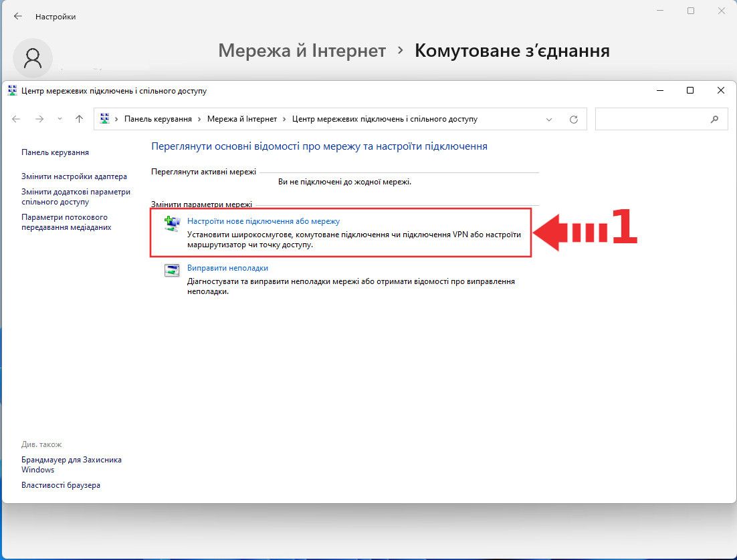
Task: Click back arrow in Настройки window
Action: [18, 17]
